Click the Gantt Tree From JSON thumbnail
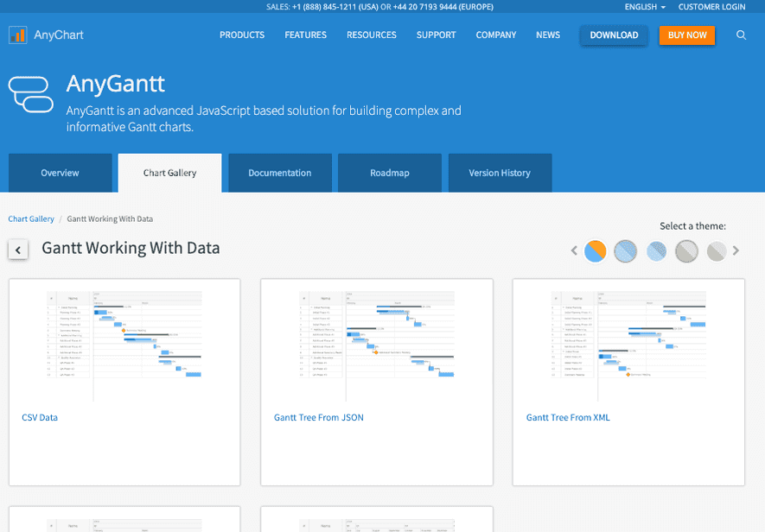This screenshot has width=765, height=532. pyautogui.click(x=376, y=342)
